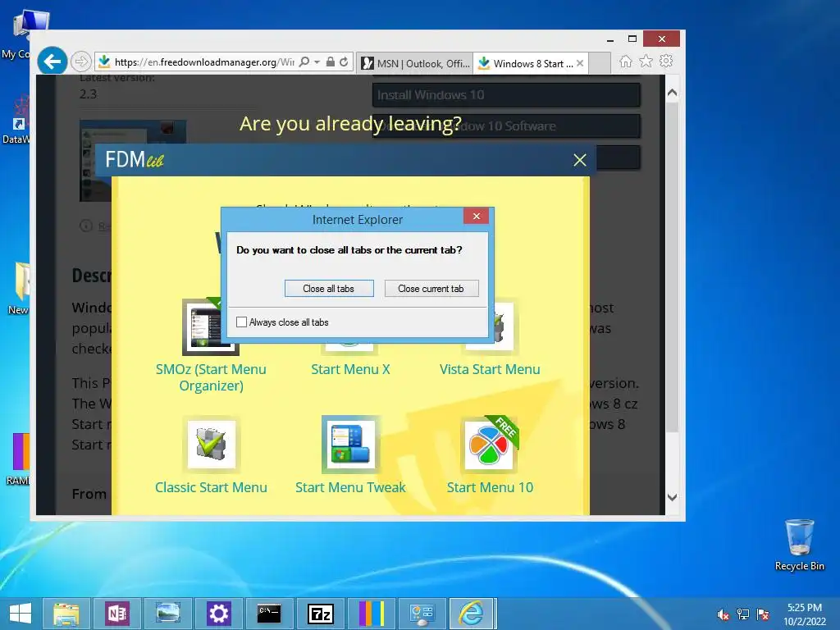Click the Close all tabs button
Screen dimensions: 840x630
[x=329, y=288]
